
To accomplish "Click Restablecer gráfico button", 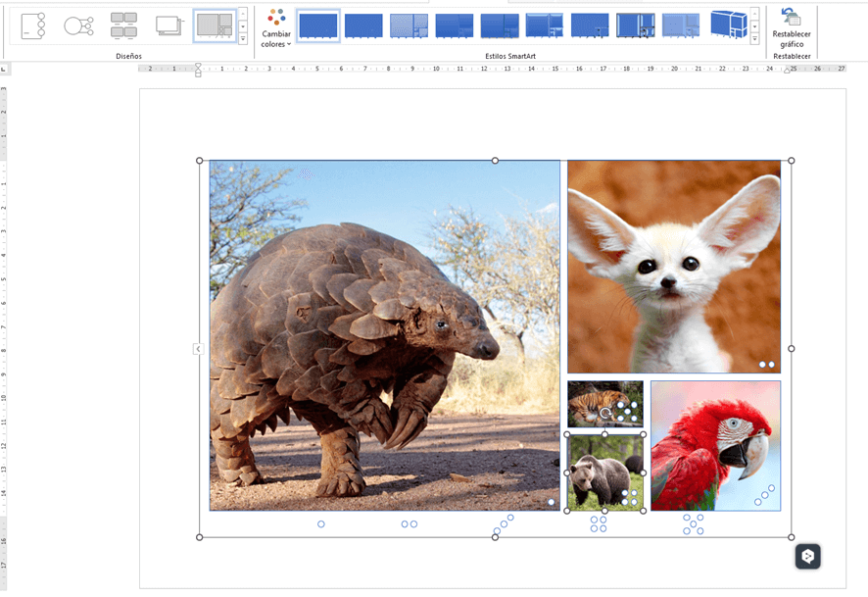I will point(791,27).
